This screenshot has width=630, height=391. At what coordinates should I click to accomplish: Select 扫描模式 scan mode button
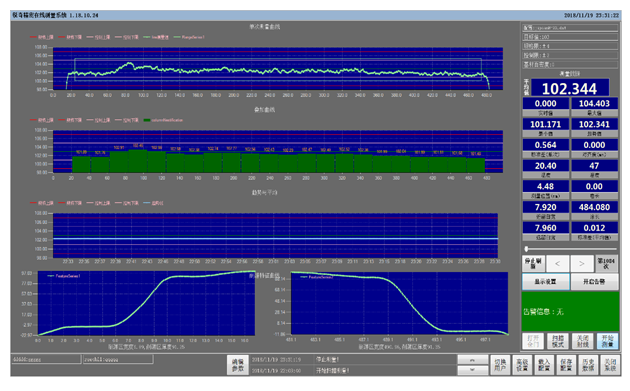pyautogui.click(x=558, y=341)
